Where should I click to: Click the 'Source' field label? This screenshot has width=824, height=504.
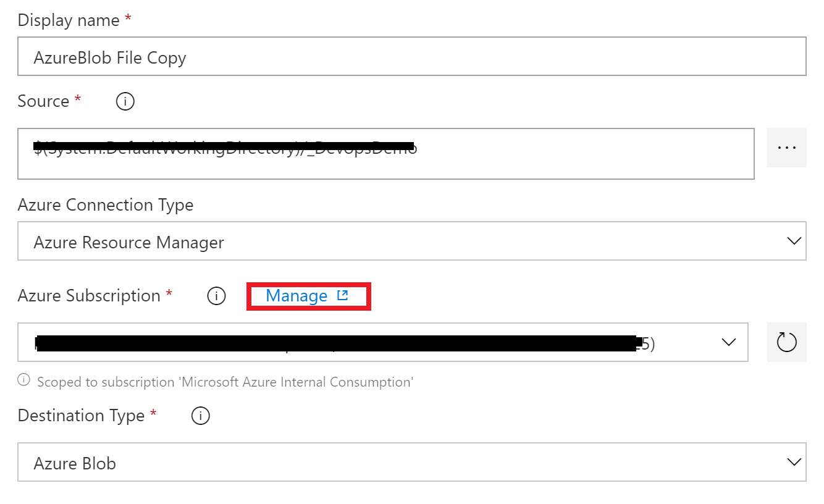point(43,101)
